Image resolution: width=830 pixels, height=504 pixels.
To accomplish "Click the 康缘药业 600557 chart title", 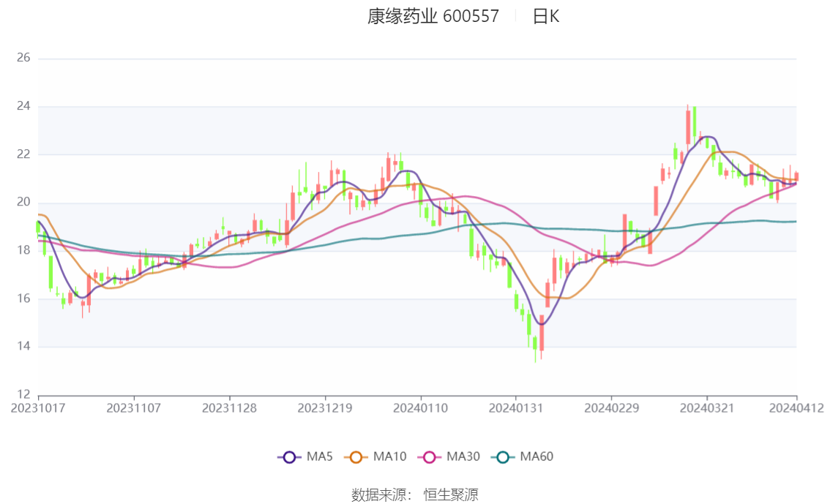I will pyautogui.click(x=433, y=17).
